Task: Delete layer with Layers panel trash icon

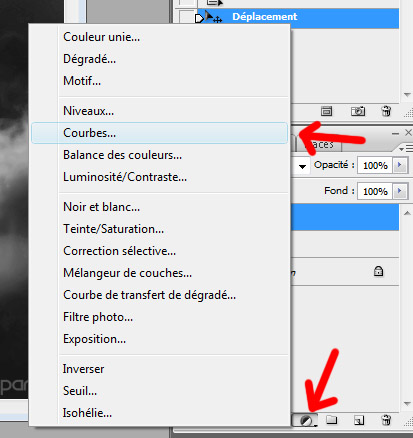Action: (x=386, y=420)
